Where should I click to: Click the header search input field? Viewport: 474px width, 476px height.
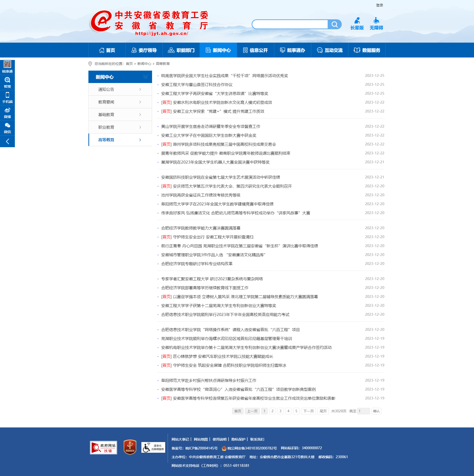[290, 24]
